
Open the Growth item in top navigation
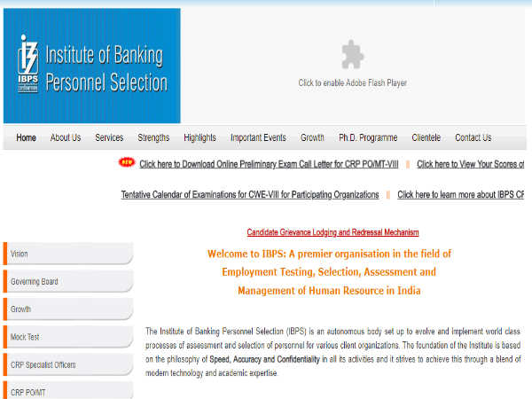(312, 137)
